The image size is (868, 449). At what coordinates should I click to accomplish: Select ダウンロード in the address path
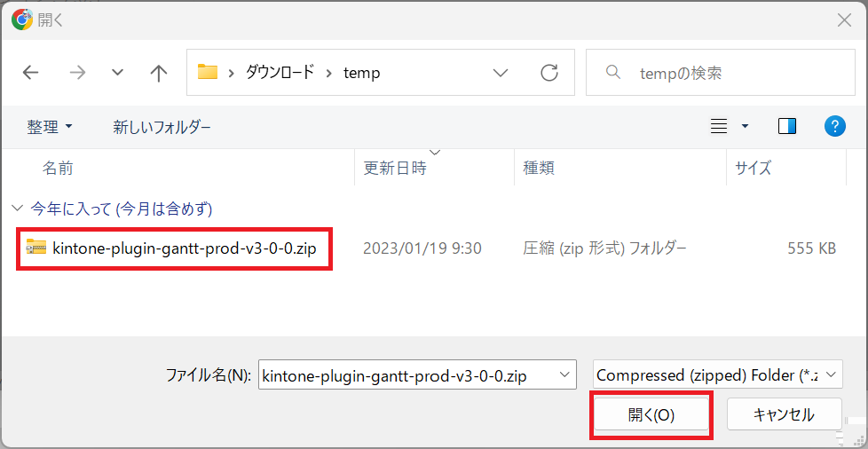[x=280, y=73]
